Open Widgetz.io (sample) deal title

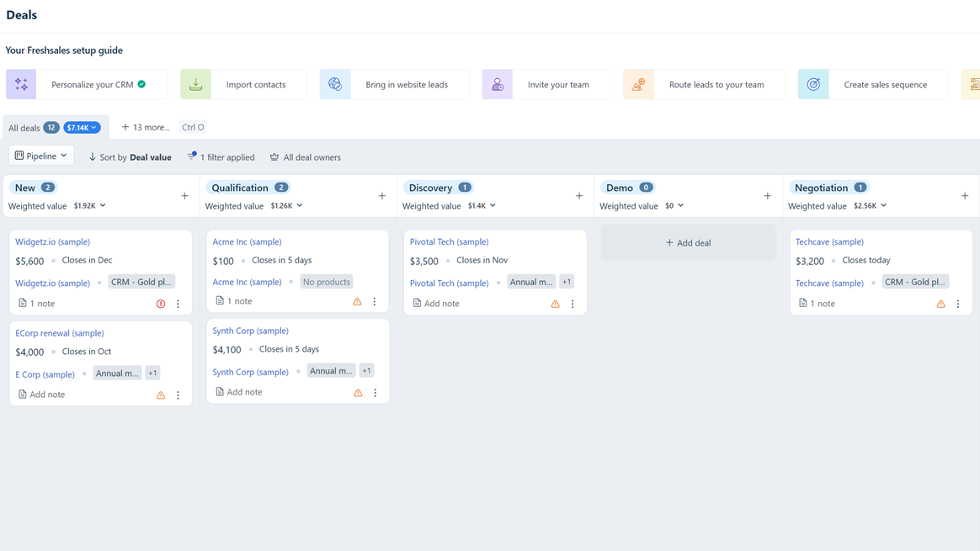[52, 241]
